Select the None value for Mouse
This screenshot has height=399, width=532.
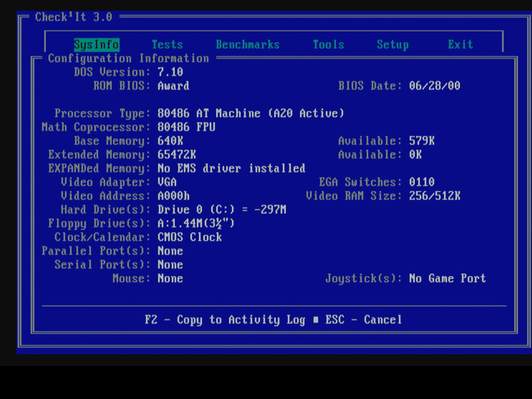pos(170,278)
